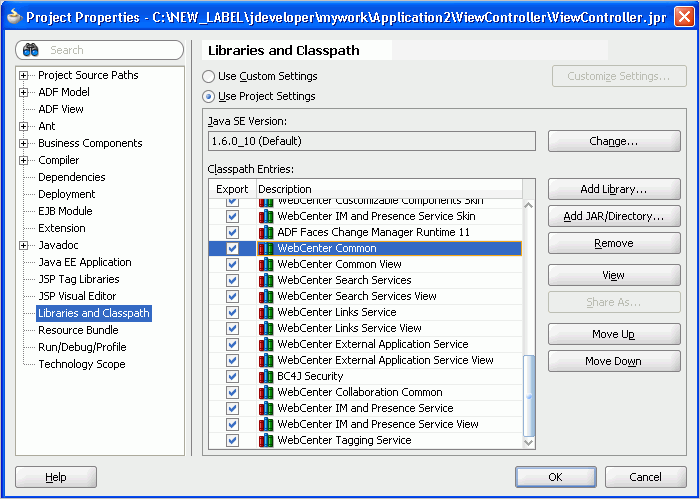Toggle Export checkbox for WebCenter Common View
Image resolution: width=700 pixels, height=499 pixels.
232,264
